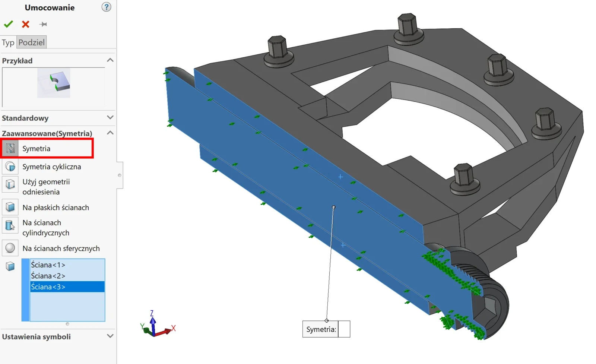Select the Symetria fixture icon

tap(10, 148)
